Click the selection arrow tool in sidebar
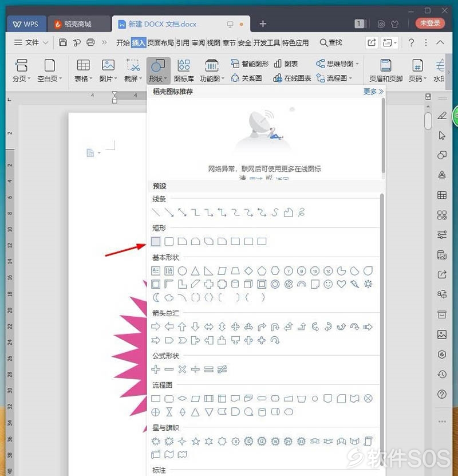The height and width of the screenshot is (476, 458). [x=442, y=135]
